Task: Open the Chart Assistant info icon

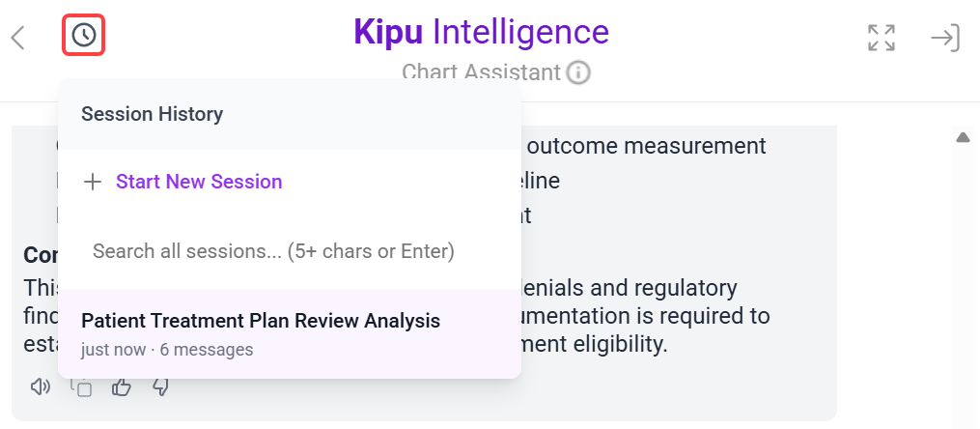Action: click(x=578, y=72)
